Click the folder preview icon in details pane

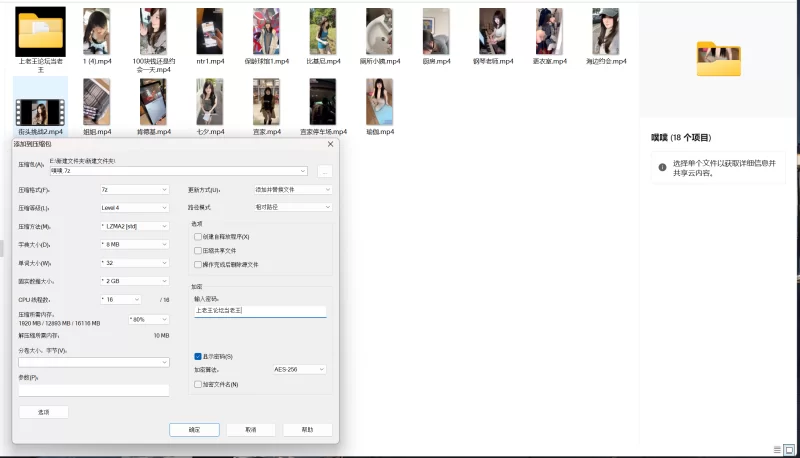click(718, 59)
